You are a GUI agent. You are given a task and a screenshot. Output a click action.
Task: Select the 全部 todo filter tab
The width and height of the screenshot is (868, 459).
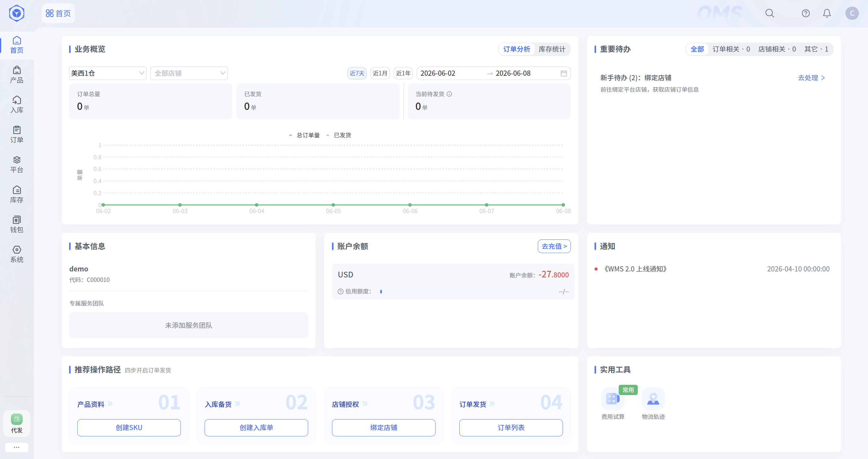[x=697, y=49]
